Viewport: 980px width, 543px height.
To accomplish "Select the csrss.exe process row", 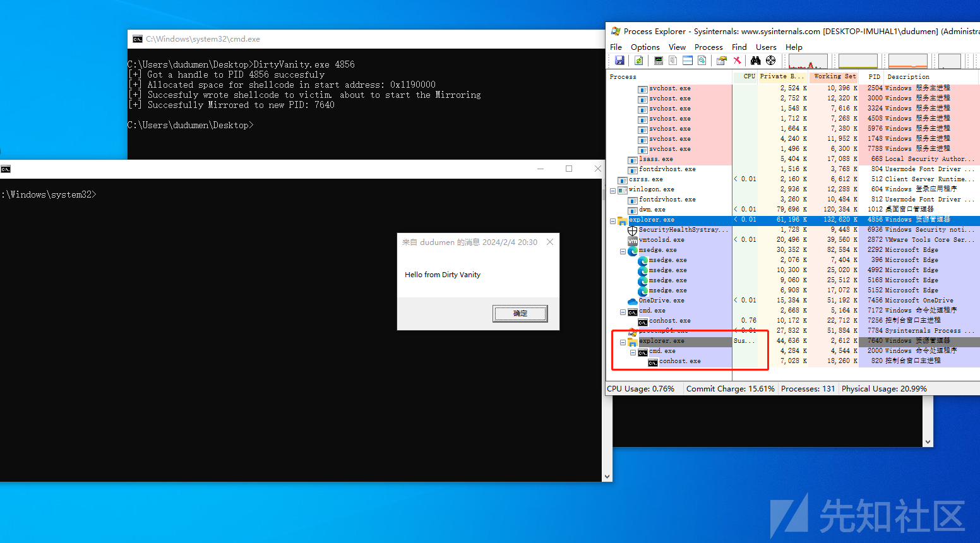I will coord(793,179).
